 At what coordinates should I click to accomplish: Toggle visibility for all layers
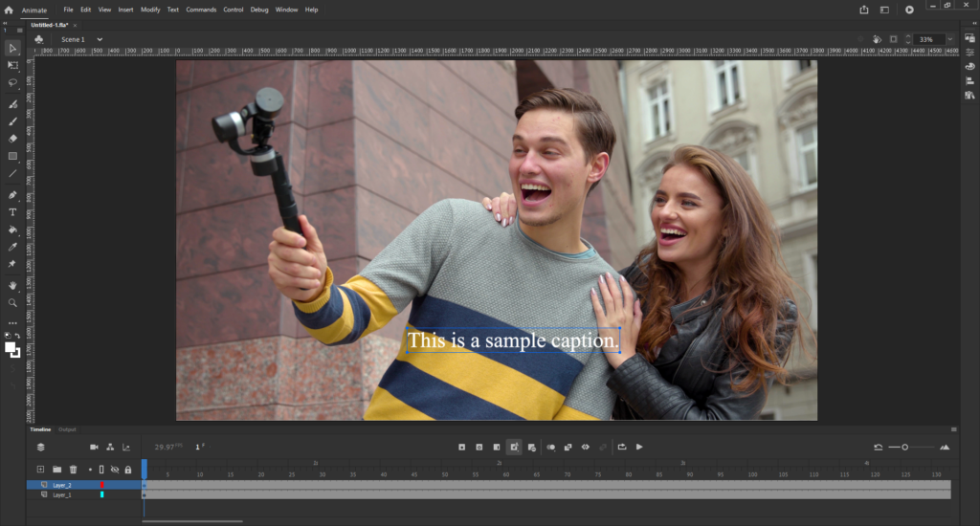115,470
